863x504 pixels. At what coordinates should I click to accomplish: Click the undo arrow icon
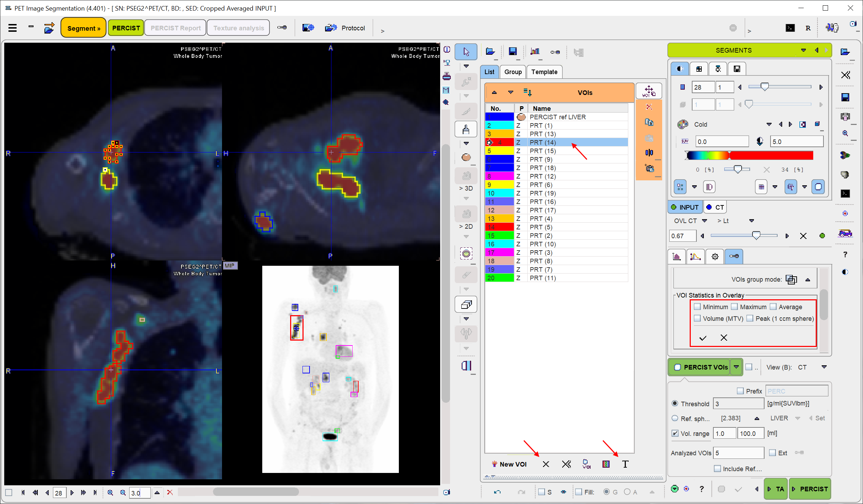click(497, 492)
